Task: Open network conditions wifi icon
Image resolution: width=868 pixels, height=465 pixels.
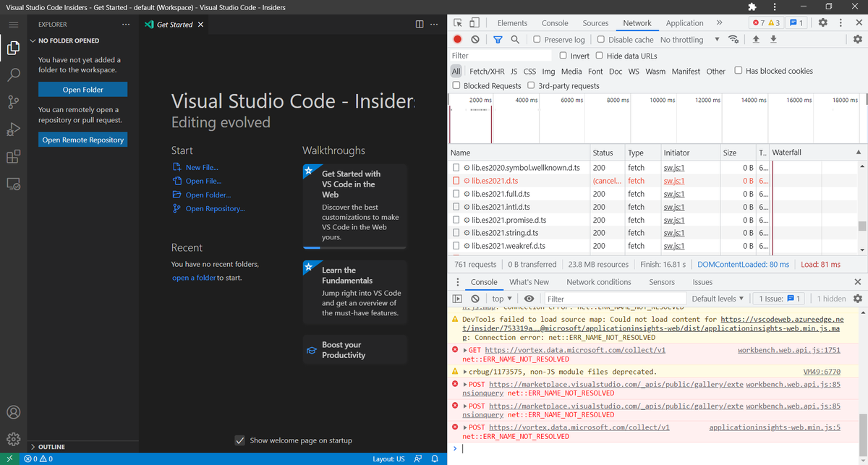Action: 734,40
